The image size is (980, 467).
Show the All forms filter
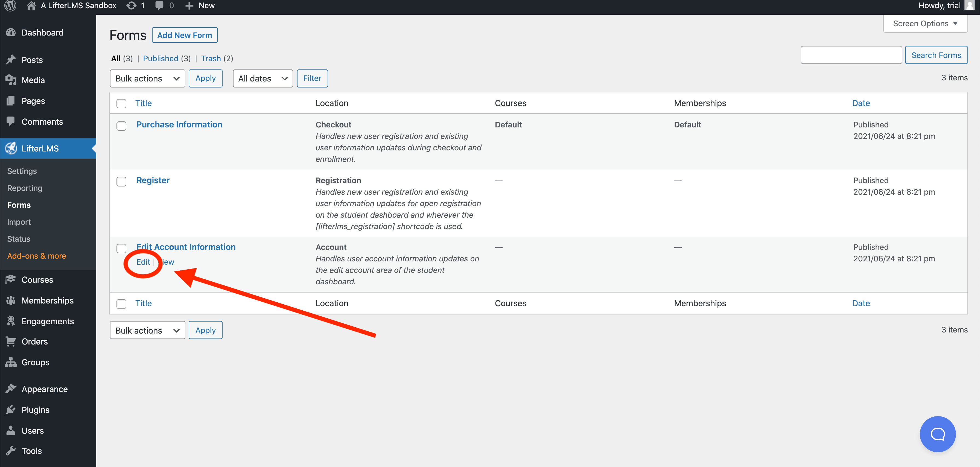click(x=116, y=58)
